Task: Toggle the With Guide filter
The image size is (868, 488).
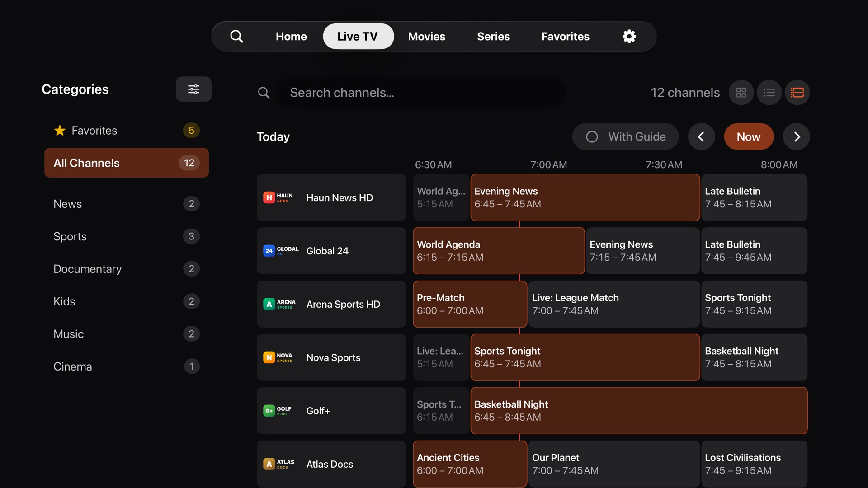Action: (625, 136)
